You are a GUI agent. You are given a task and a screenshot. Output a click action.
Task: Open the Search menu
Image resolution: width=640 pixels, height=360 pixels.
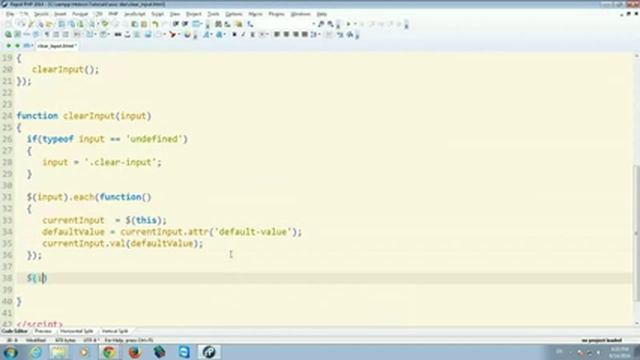[x=41, y=14]
